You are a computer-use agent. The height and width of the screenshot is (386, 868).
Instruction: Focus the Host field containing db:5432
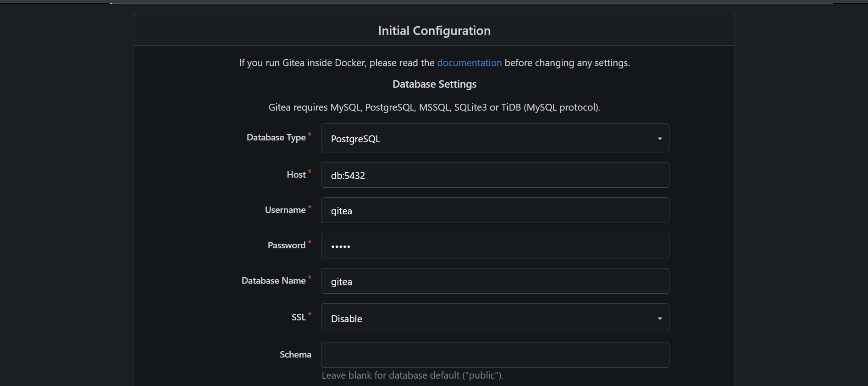494,175
